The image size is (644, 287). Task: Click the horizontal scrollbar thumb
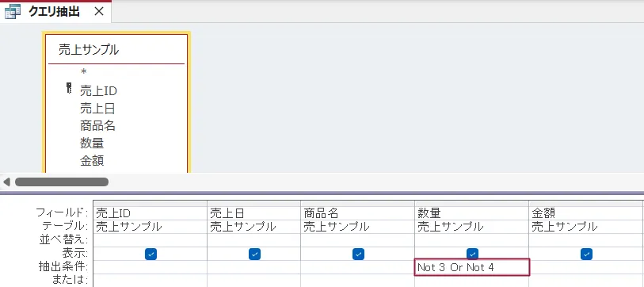(x=62, y=182)
